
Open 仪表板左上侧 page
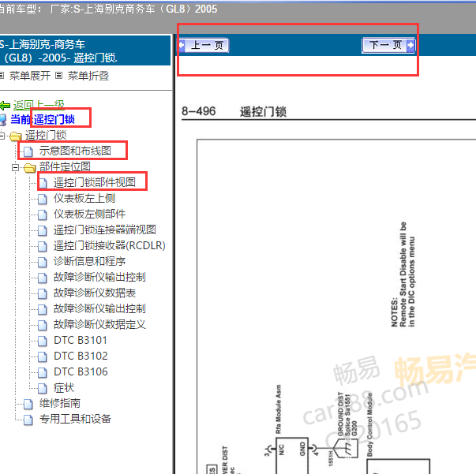tap(84, 198)
